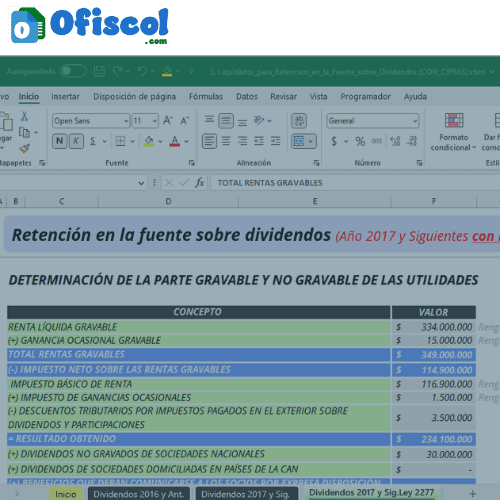Image resolution: width=500 pixels, height=500 pixels.
Task: Expand the General number format dropdown
Action: [415, 121]
